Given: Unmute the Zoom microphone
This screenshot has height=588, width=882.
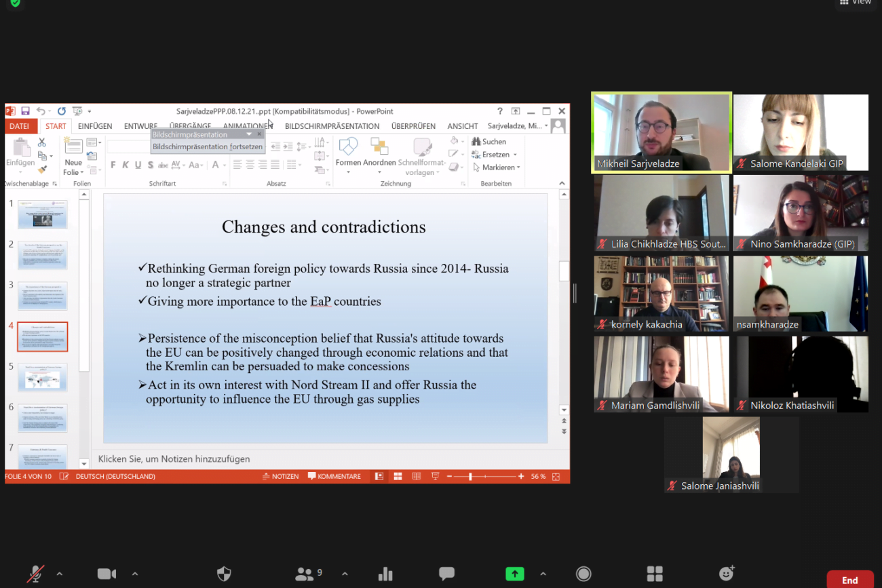Looking at the screenshot, I should (x=35, y=574).
